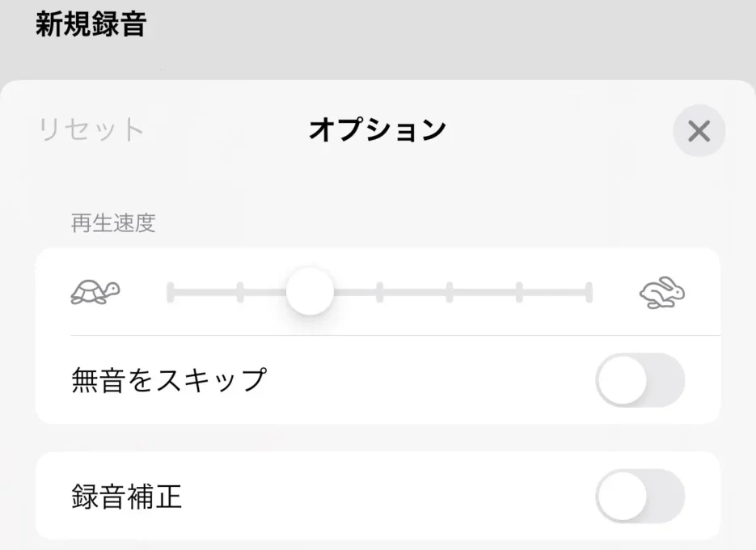Screen dimensions: 756x550
Task: Select the fourth tick on speed slider
Action: [x=379, y=292]
